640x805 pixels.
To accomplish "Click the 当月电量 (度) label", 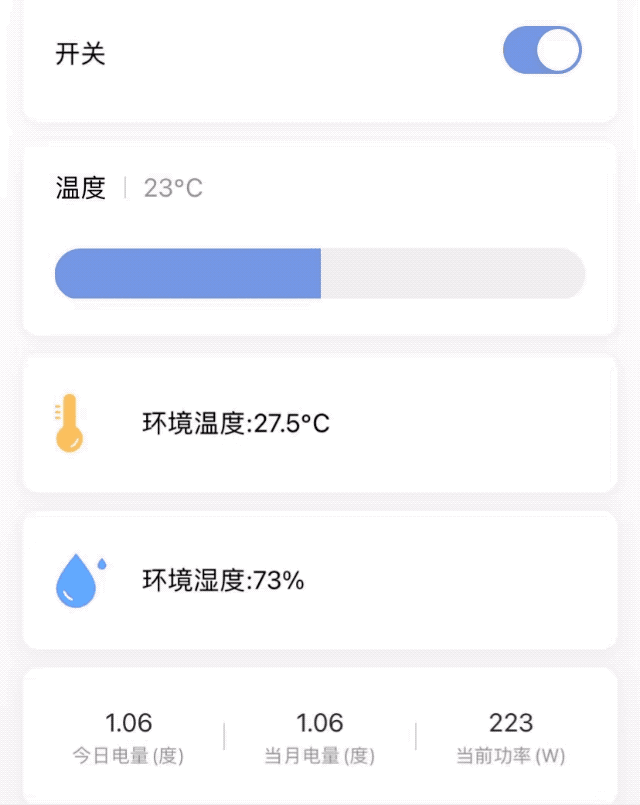I will [320, 756].
